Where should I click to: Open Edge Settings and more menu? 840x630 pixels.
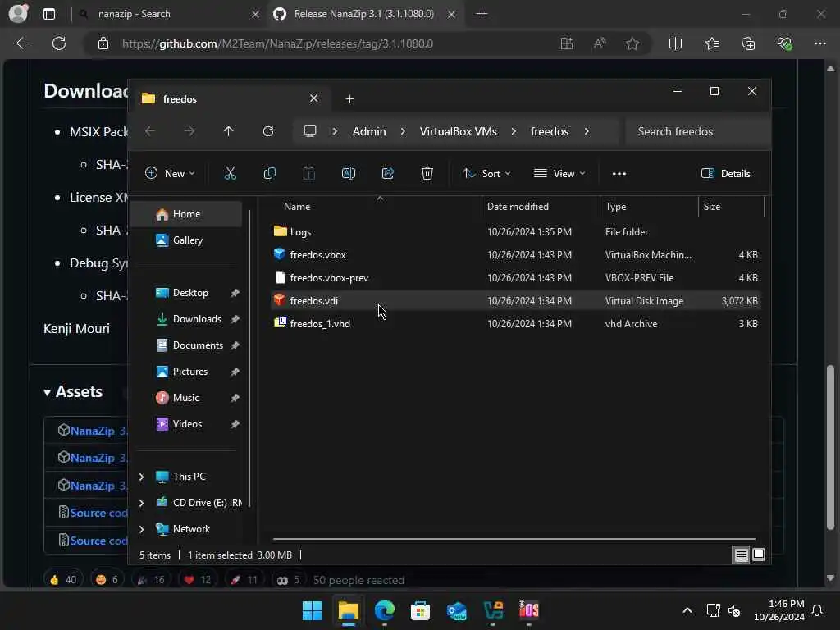point(820,43)
